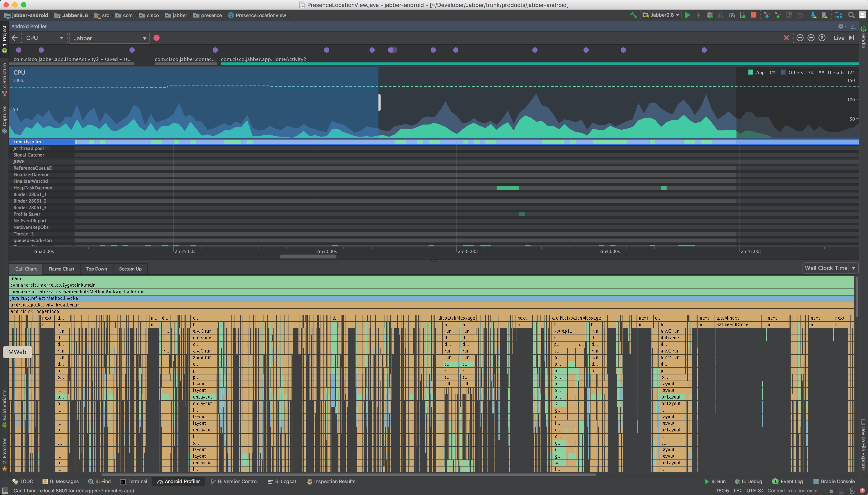
Task: Click the CPU selection range handle
Action: pos(379,102)
